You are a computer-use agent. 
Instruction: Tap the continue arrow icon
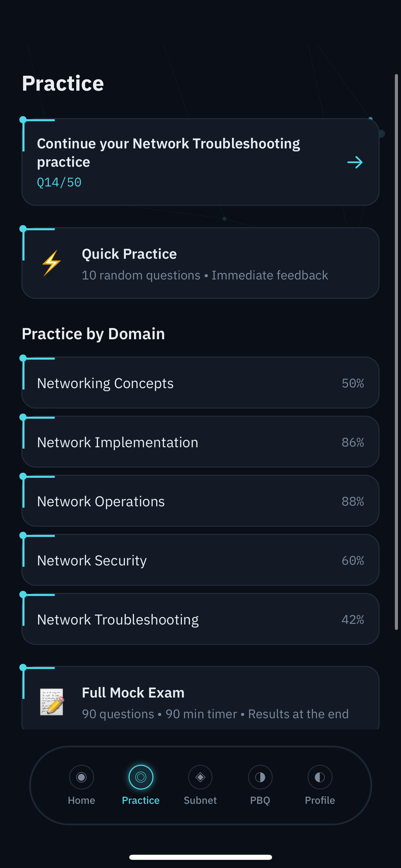coord(355,162)
